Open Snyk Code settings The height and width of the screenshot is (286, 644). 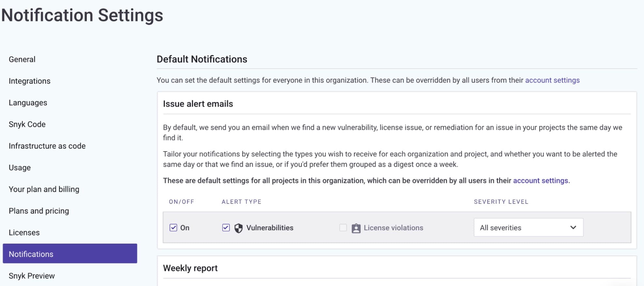click(27, 124)
